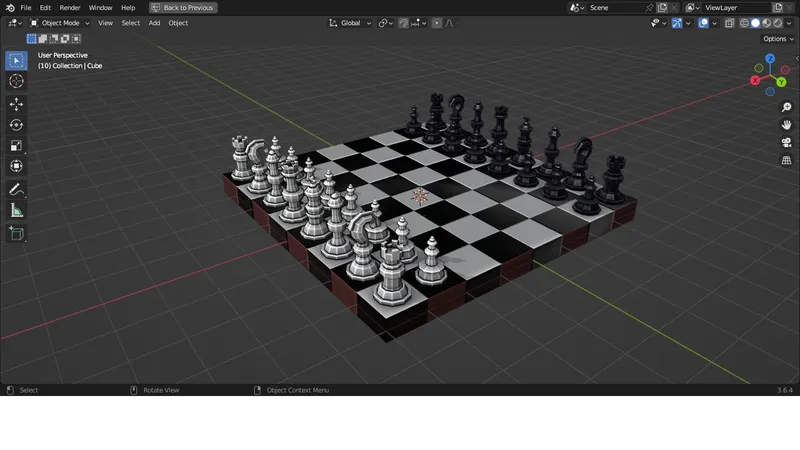Viewport: 800px width, 450px height.
Task: Open the Object Mode dropdown
Action: tap(60, 23)
